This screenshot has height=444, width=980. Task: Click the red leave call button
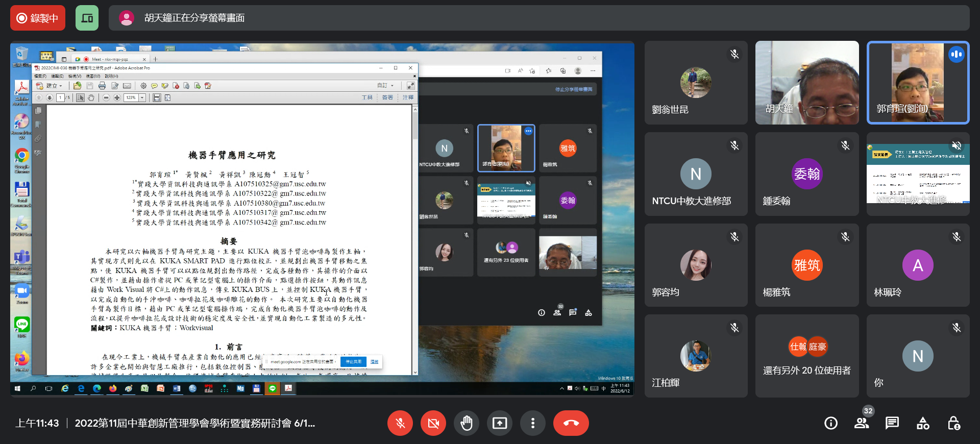(571, 423)
